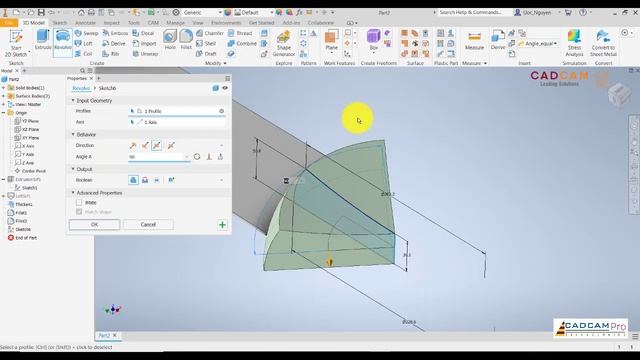Select the Chamfer tool

pos(210,33)
